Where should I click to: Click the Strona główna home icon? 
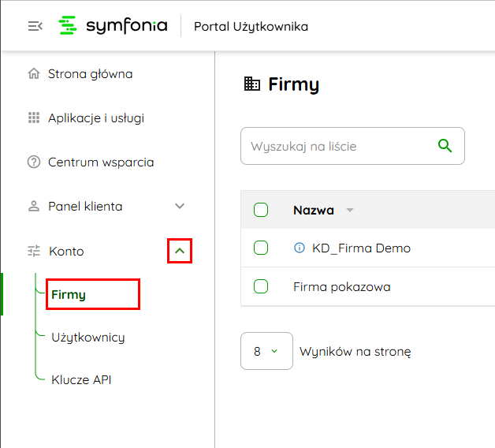[x=34, y=74]
